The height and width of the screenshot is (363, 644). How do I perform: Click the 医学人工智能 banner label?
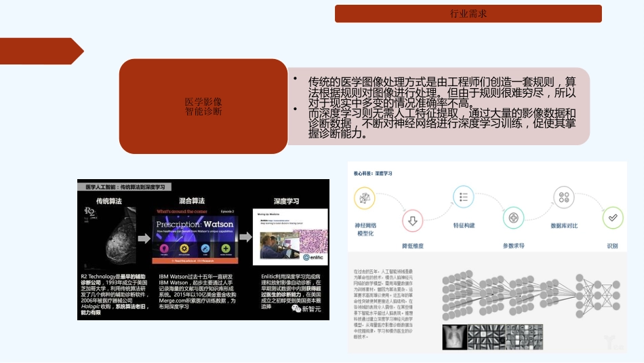(x=125, y=187)
